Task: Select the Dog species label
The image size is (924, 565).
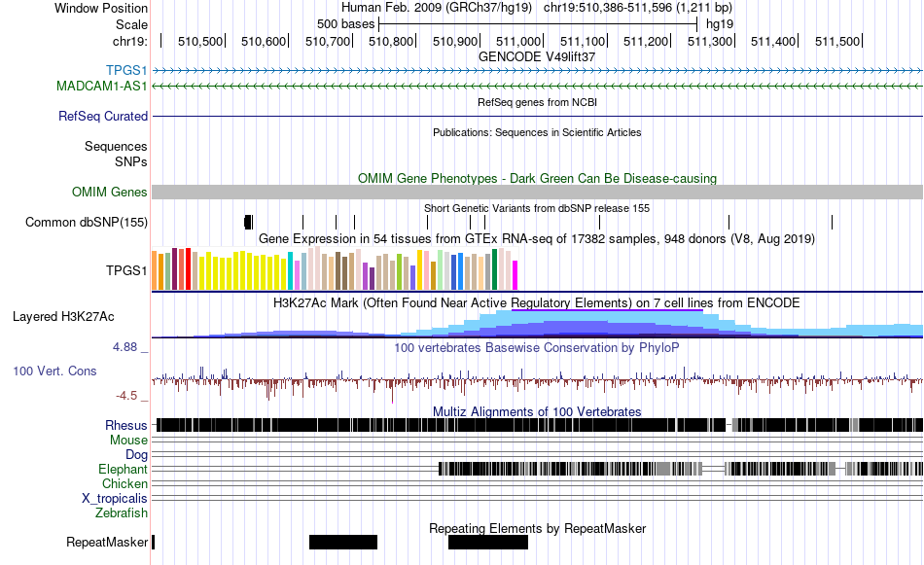Action: tap(137, 455)
